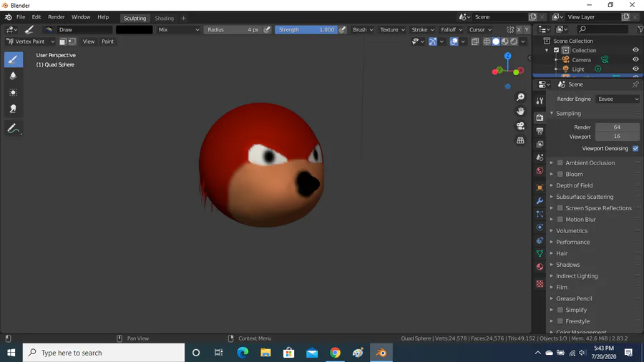Open the Paint header menu

tap(107, 41)
